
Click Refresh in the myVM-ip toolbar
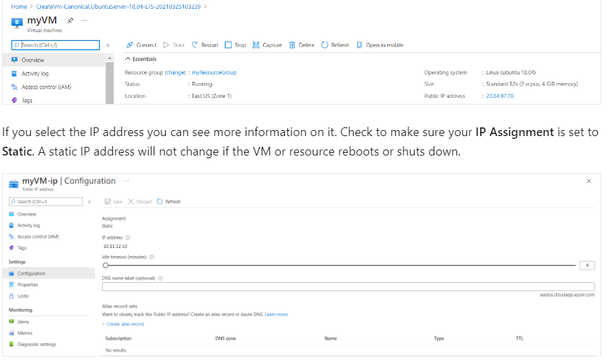[x=168, y=202]
